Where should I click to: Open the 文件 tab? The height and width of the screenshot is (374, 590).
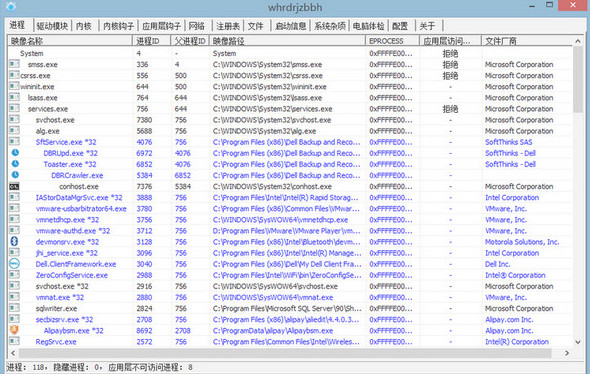pos(255,26)
